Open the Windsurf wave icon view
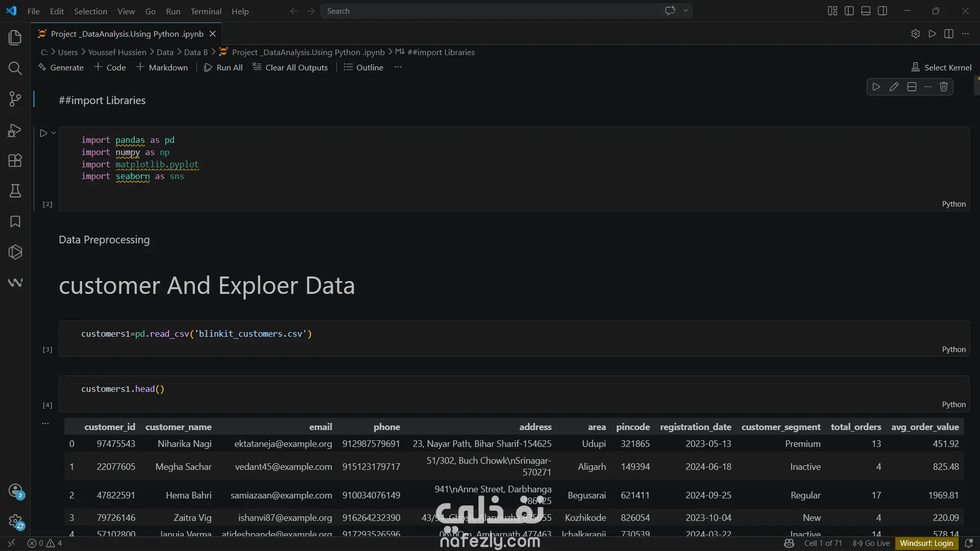 [x=15, y=282]
